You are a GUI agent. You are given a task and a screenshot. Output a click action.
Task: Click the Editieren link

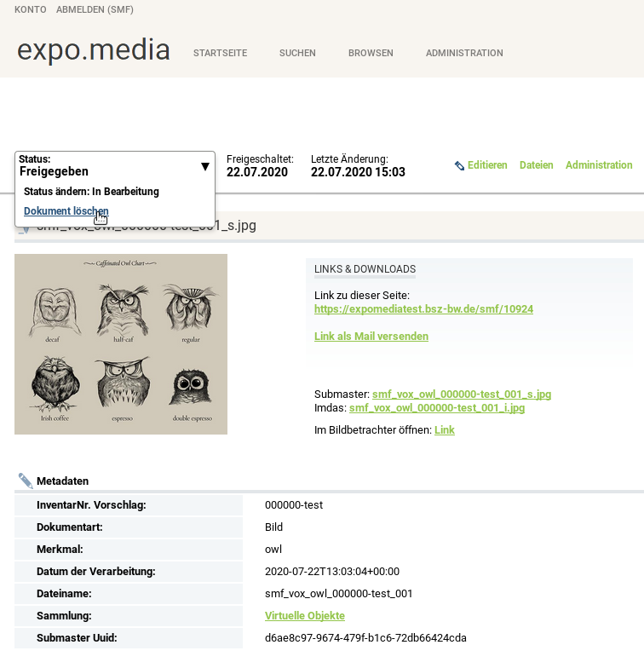[487, 165]
